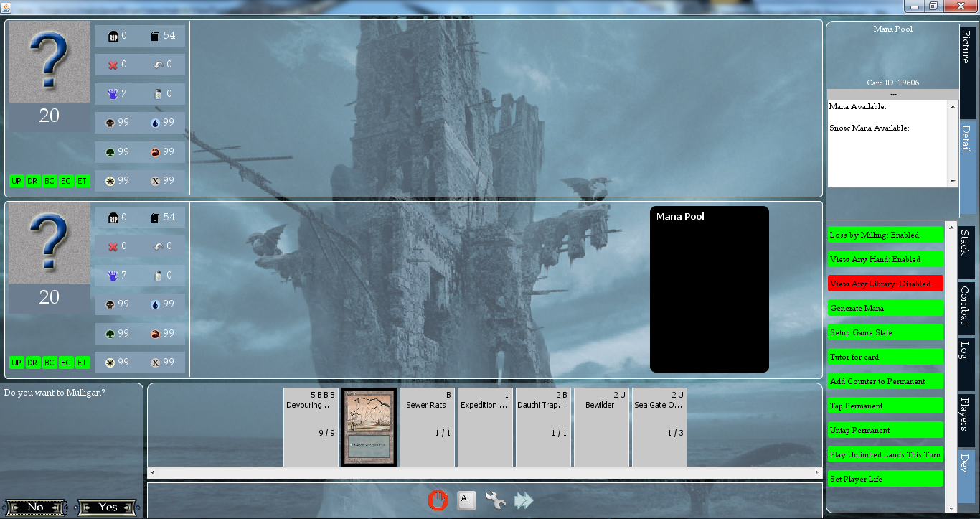Toggle 'Loss by Milling: Enabled' option

(885, 235)
